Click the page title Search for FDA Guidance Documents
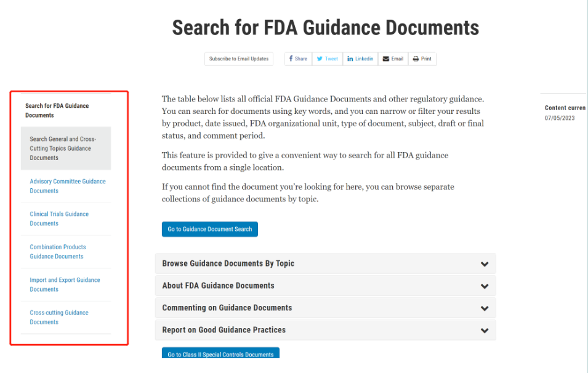Image resolution: width=588 pixels, height=373 pixels. [x=325, y=28]
